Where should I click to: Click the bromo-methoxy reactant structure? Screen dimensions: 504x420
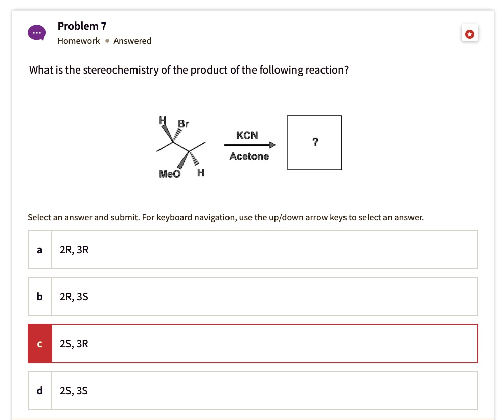click(180, 148)
